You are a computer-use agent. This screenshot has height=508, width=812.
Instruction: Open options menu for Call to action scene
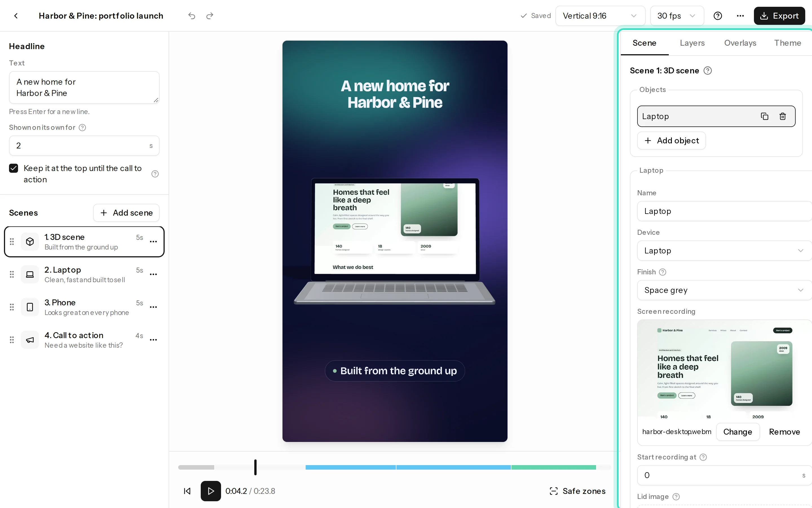pyautogui.click(x=153, y=340)
